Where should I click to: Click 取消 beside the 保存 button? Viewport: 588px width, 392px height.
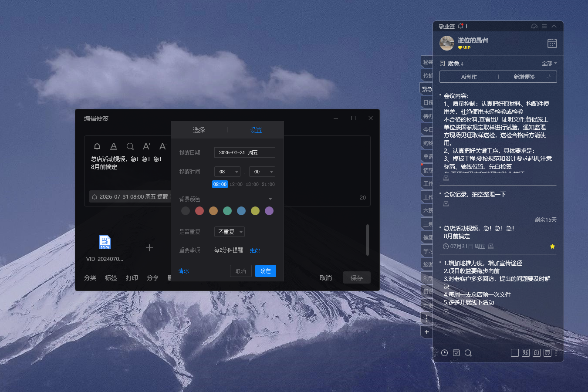[x=326, y=278]
